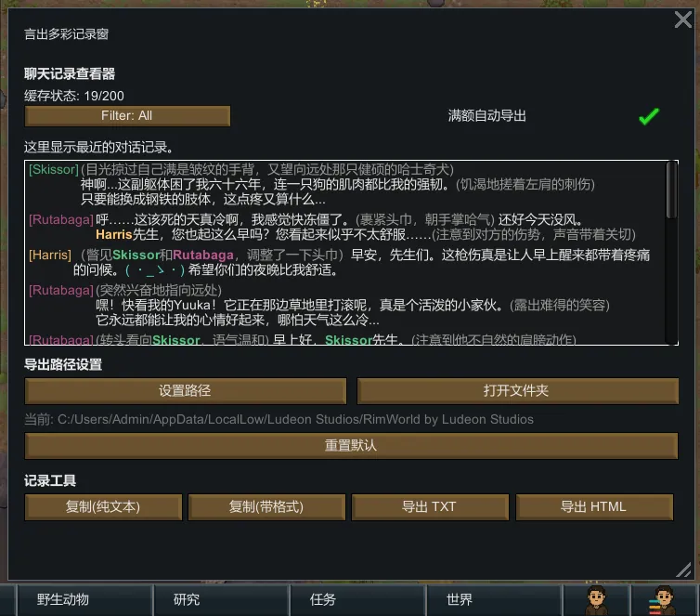Reset path with 重置默认 button
Image resolution: width=700 pixels, height=616 pixels.
pos(351,445)
